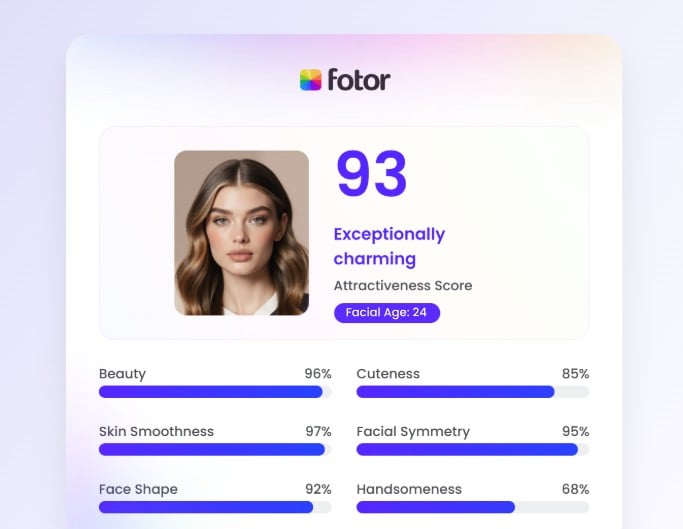Click the Skin Smoothness label
Viewport: 683px width, 529px height.
coord(156,432)
